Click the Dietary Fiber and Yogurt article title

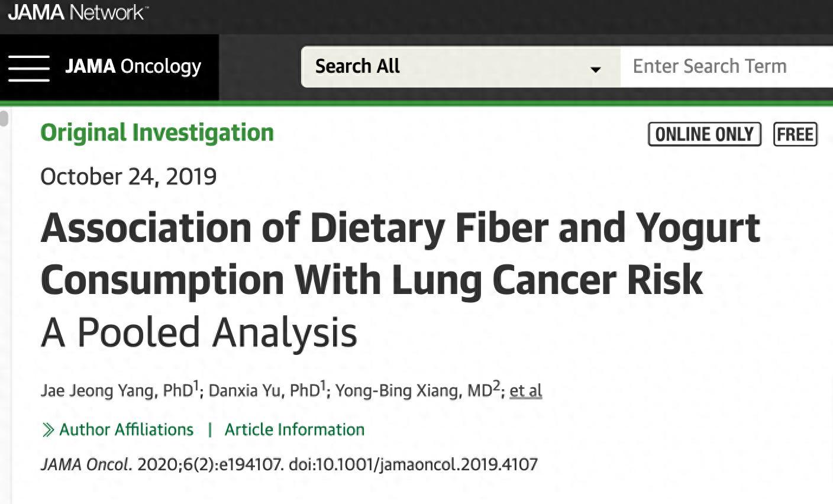pos(401,253)
